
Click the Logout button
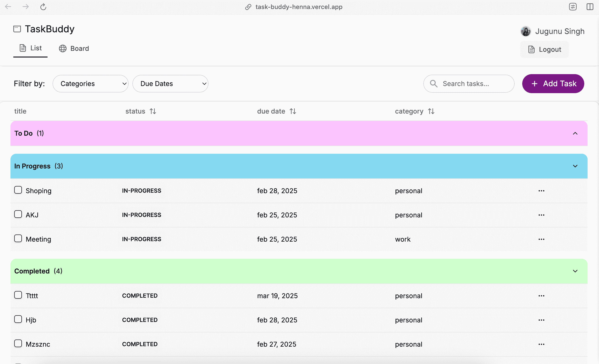[x=544, y=50]
